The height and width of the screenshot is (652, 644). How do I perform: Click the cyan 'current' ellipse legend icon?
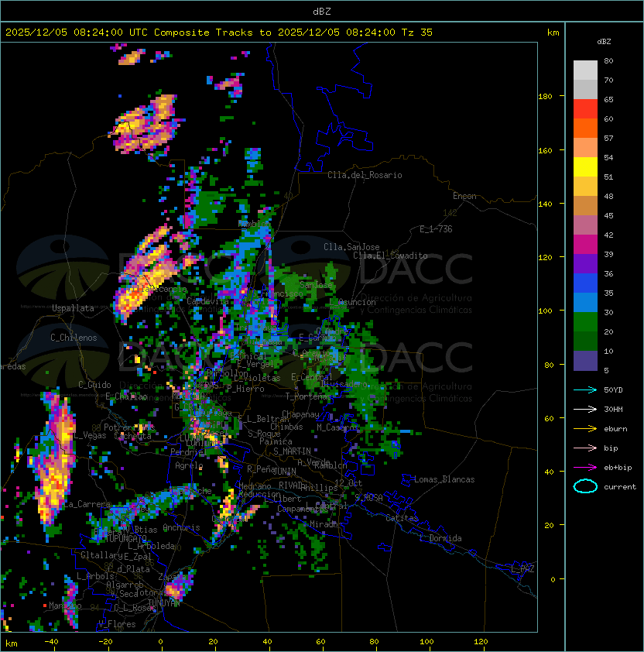pyautogui.click(x=585, y=486)
